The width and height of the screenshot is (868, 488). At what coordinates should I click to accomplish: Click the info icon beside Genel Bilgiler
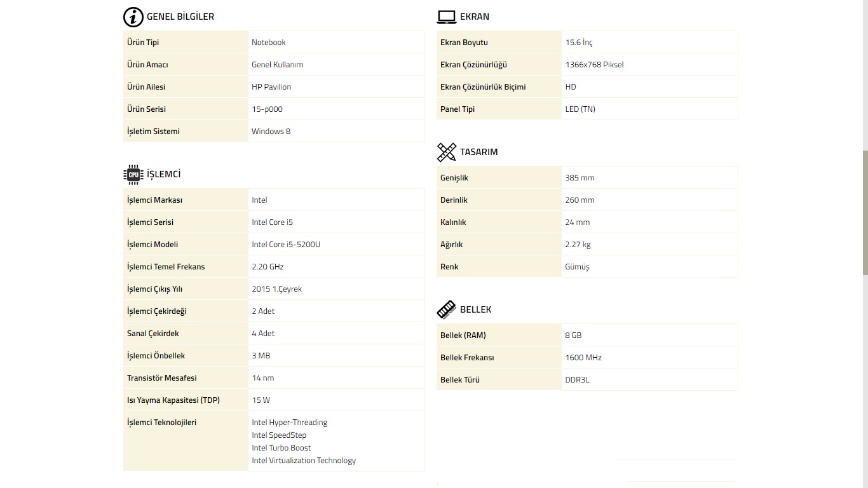tap(133, 17)
